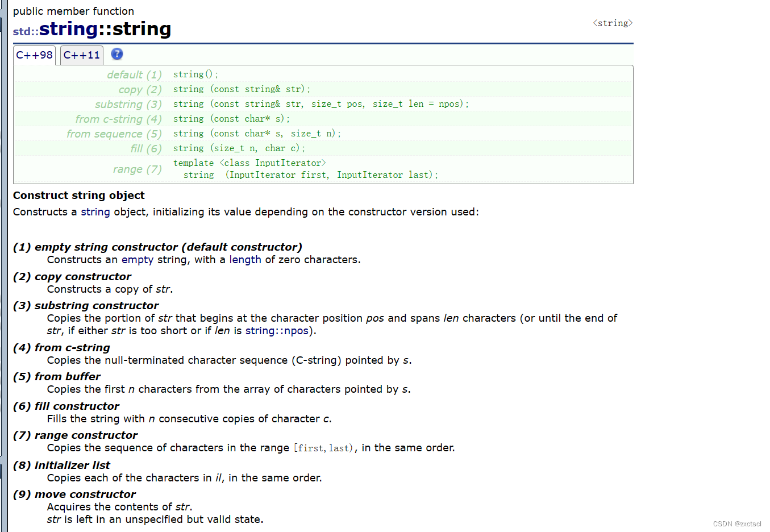770x532 pixels.
Task: Click the '(4) from c-string' heading
Action: click(61, 348)
